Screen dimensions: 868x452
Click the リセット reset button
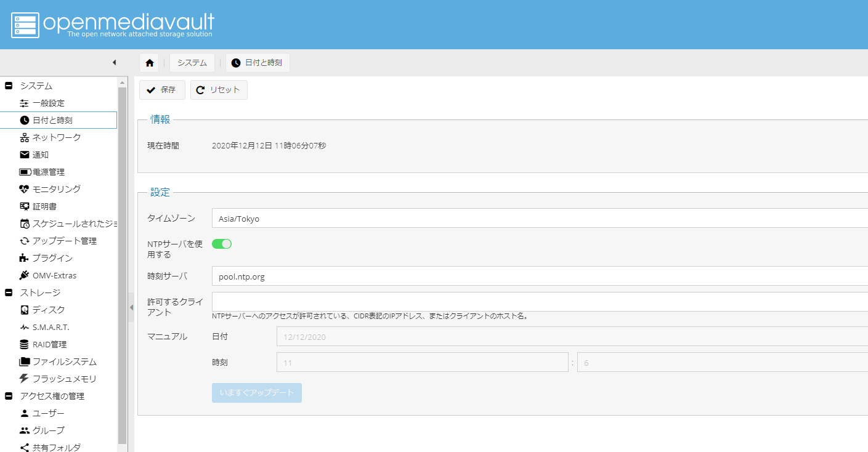(x=219, y=90)
